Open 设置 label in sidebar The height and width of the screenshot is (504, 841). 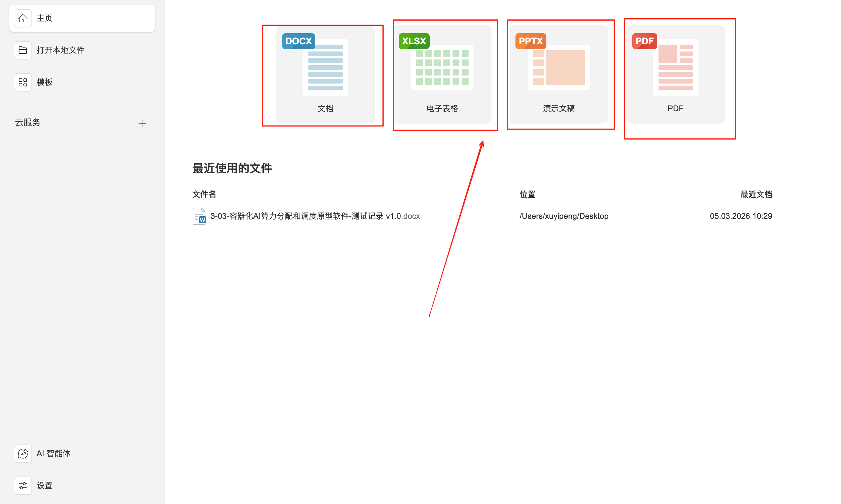click(x=45, y=486)
